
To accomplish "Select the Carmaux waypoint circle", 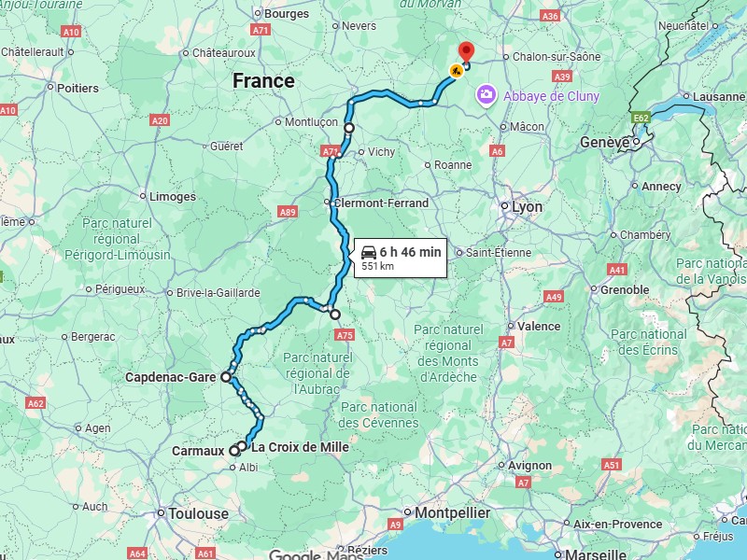I will (234, 451).
